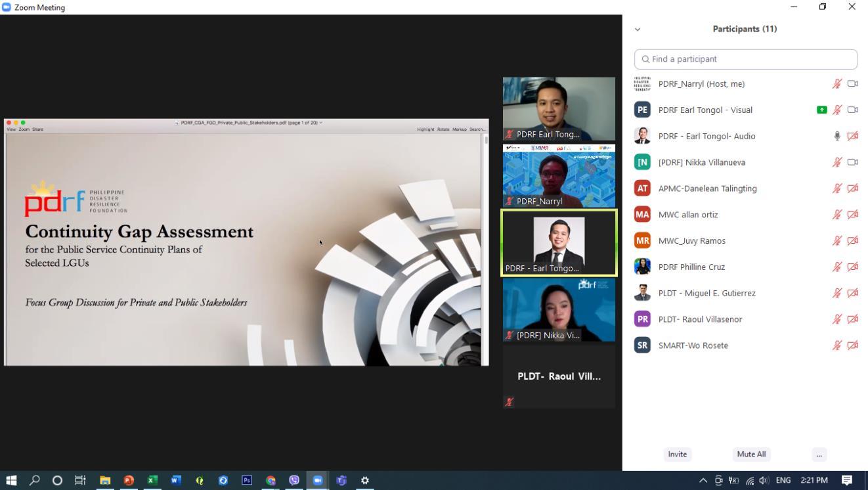Click the camera-off icon for MWC allan ortiz
The width and height of the screenshot is (868, 490).
click(853, 215)
